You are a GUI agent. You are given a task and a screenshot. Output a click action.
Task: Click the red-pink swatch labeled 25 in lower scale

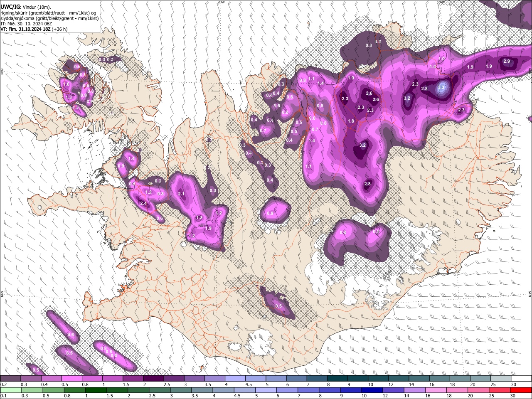click(500, 390)
